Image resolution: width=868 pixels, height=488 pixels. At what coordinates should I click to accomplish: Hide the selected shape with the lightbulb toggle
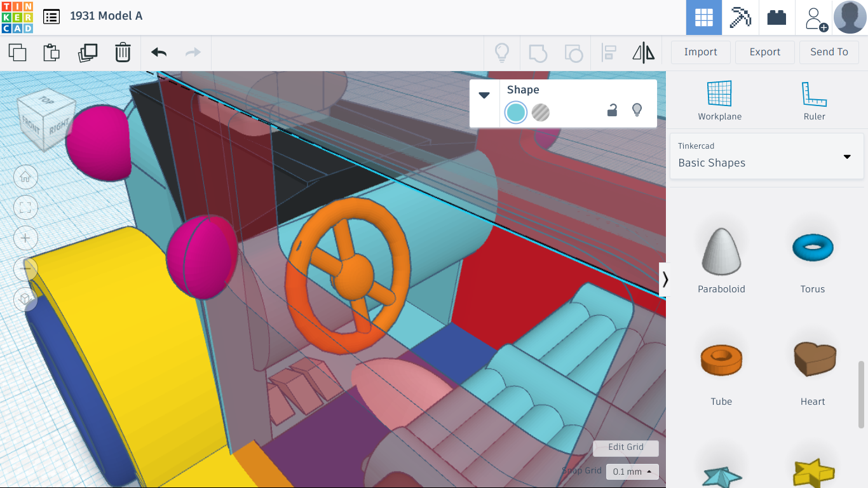pos(638,109)
